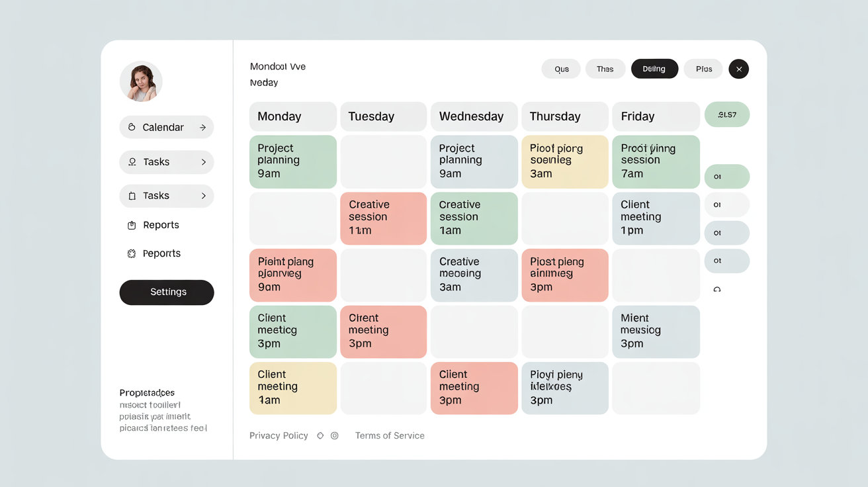
Task: Toggle the first pill switch in right column
Action: point(727,176)
